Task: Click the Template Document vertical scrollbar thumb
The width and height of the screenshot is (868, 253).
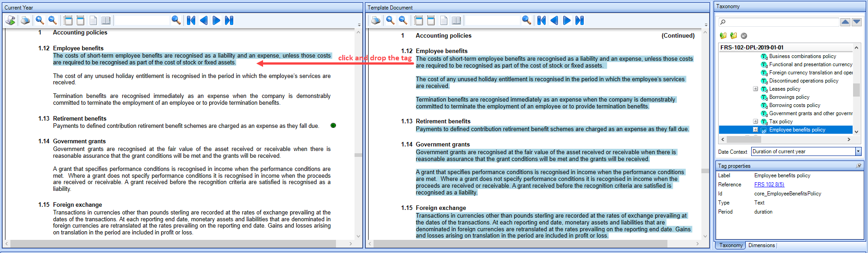Action: [x=705, y=171]
